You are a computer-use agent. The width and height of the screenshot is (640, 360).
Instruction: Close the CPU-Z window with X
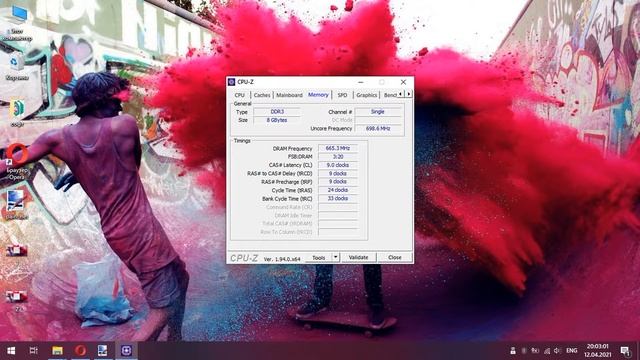[x=403, y=82]
